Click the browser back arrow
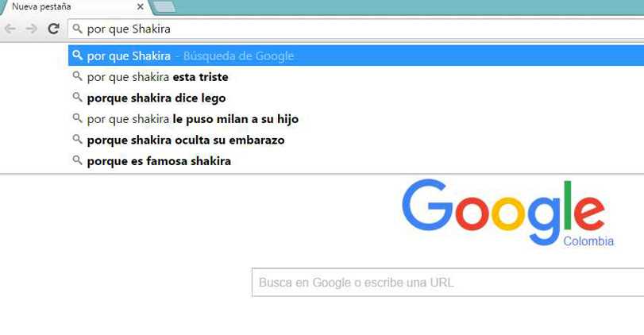 point(10,29)
